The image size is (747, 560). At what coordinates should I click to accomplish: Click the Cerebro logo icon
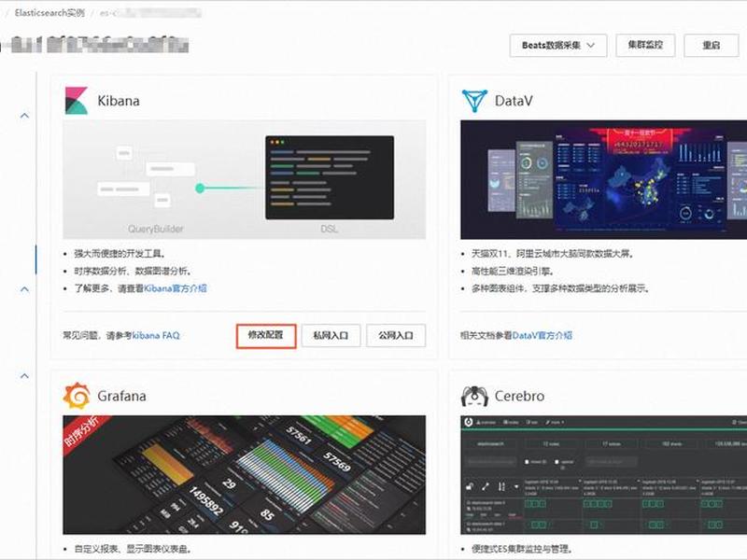[x=474, y=396]
